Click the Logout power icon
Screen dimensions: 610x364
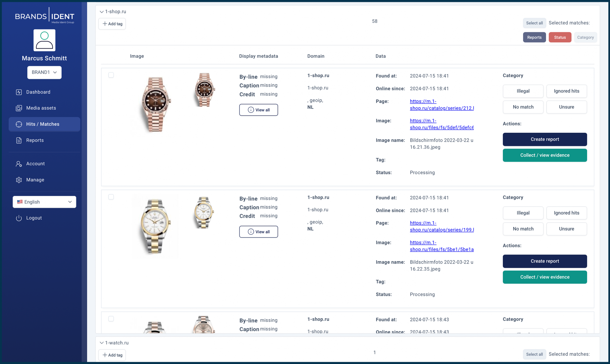click(19, 218)
